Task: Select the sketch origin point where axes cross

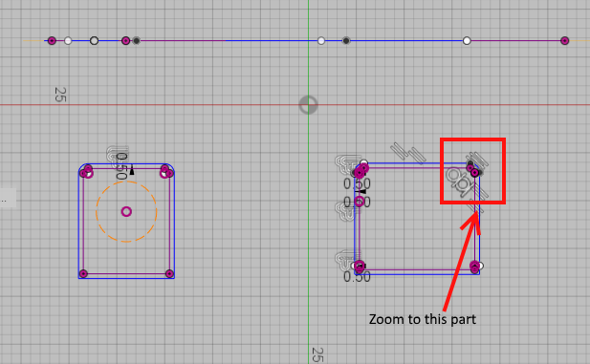Action: 308,105
